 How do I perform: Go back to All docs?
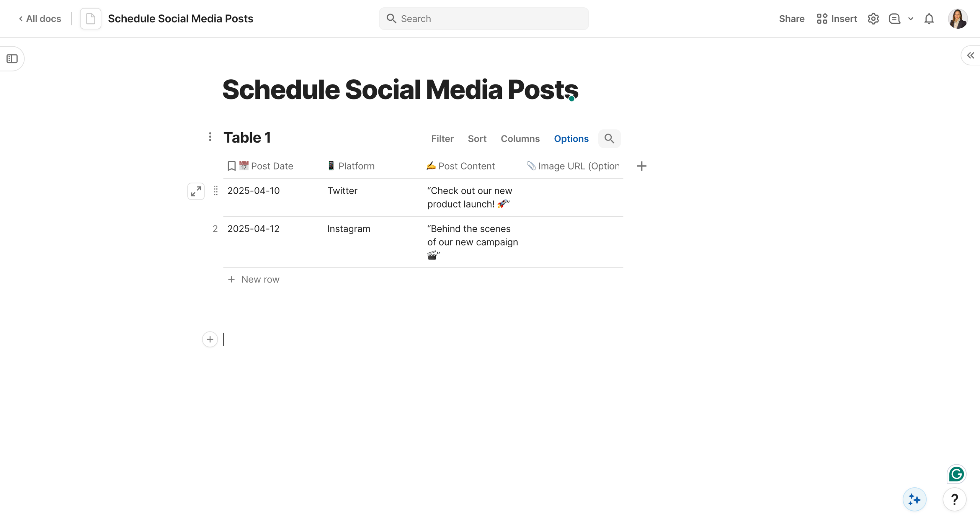[x=40, y=19]
